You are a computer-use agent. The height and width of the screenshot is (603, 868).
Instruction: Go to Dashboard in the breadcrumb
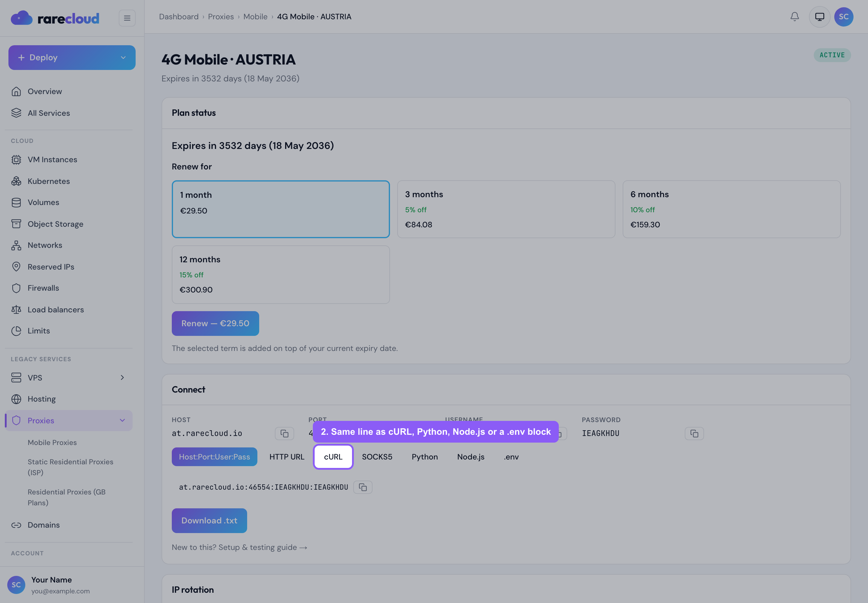coord(179,17)
